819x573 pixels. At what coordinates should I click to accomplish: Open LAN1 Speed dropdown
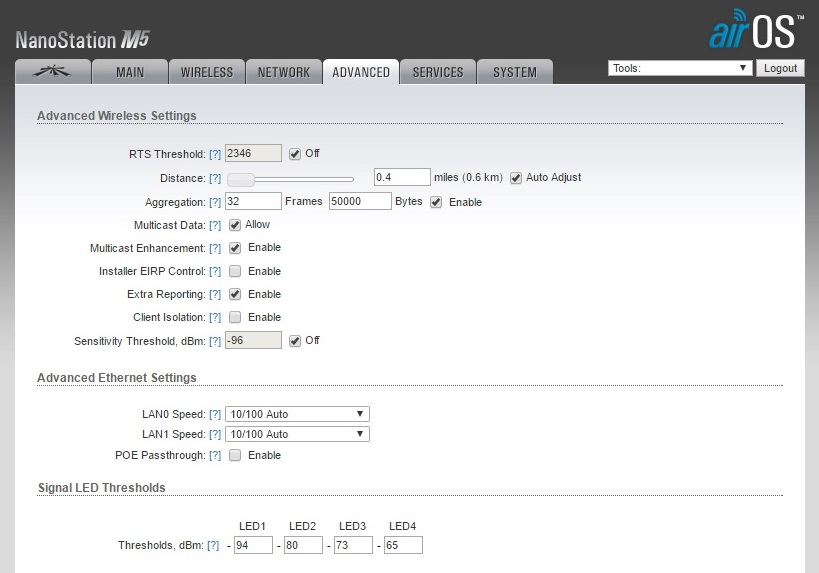pyautogui.click(x=297, y=434)
